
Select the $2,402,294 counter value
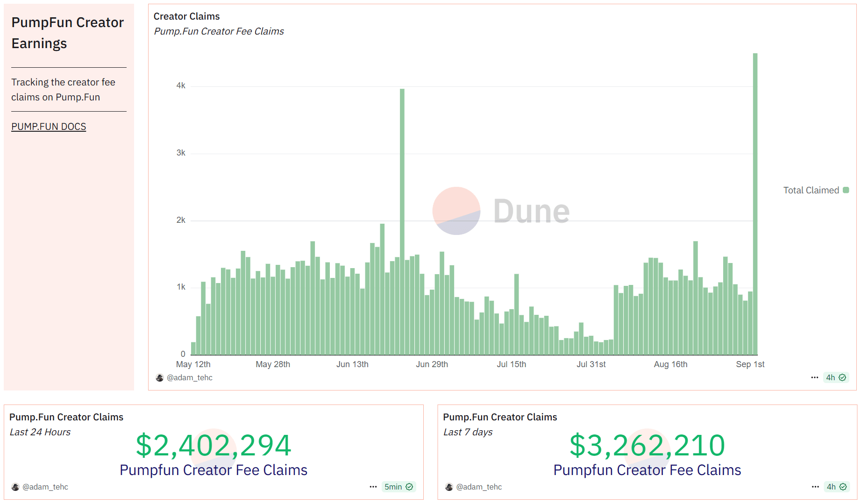pyautogui.click(x=213, y=445)
